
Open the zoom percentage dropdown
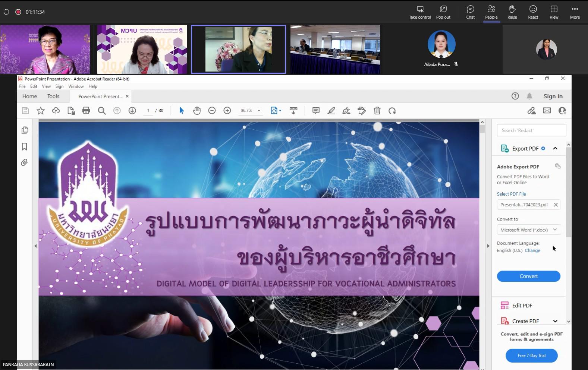click(259, 111)
